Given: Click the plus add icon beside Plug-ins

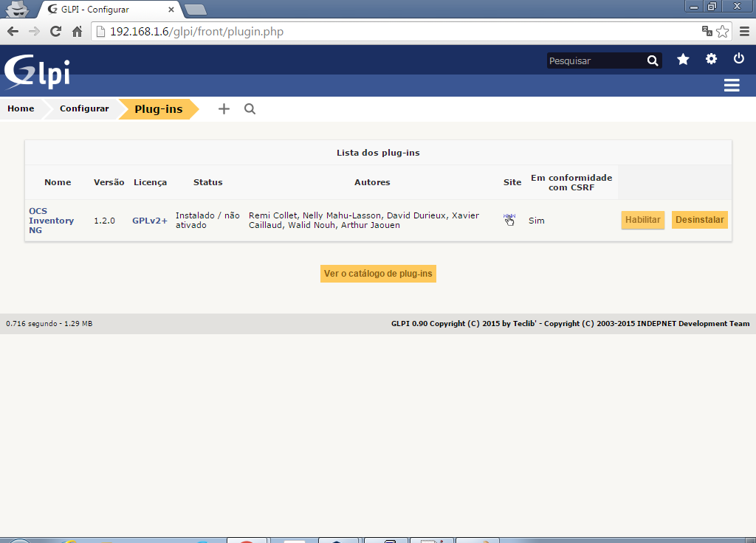Looking at the screenshot, I should (x=224, y=109).
